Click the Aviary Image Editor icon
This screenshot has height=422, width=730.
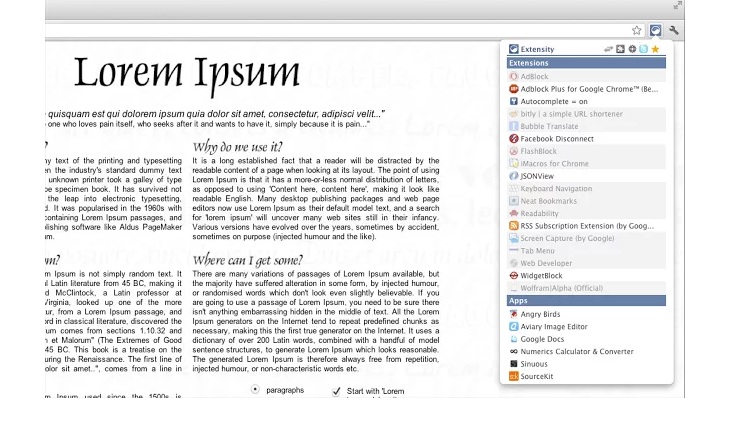(514, 327)
